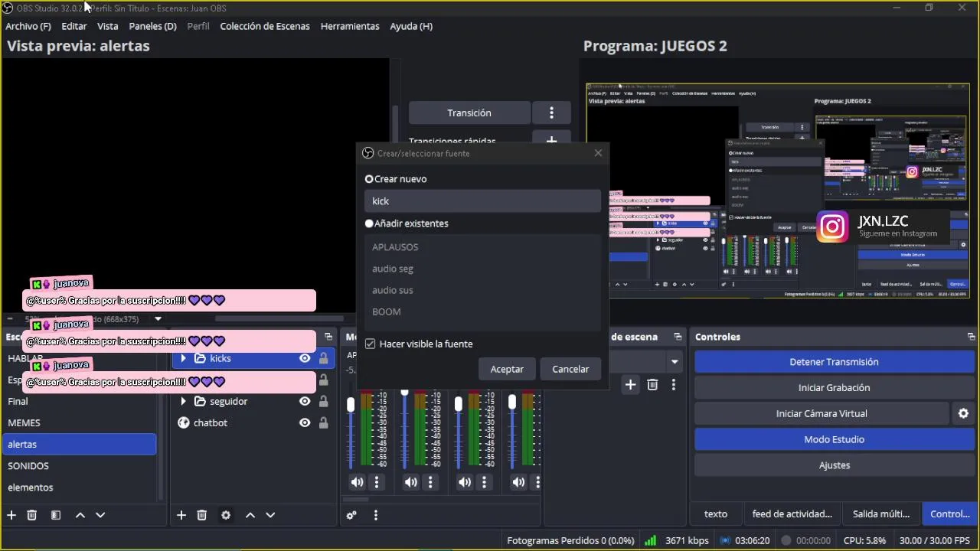This screenshot has height=551, width=980.
Task: Click Aceptar in the source dialog
Action: 507,369
